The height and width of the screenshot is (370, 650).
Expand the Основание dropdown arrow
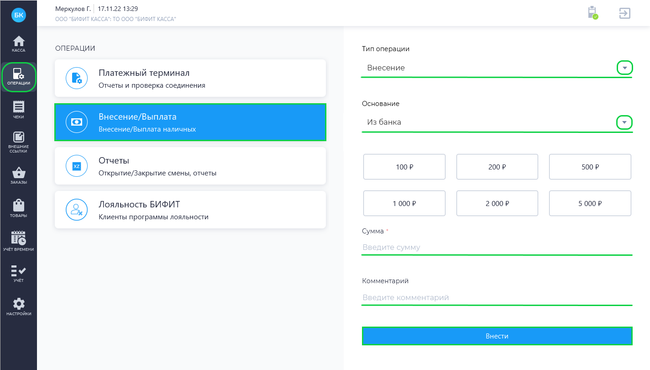pos(624,122)
